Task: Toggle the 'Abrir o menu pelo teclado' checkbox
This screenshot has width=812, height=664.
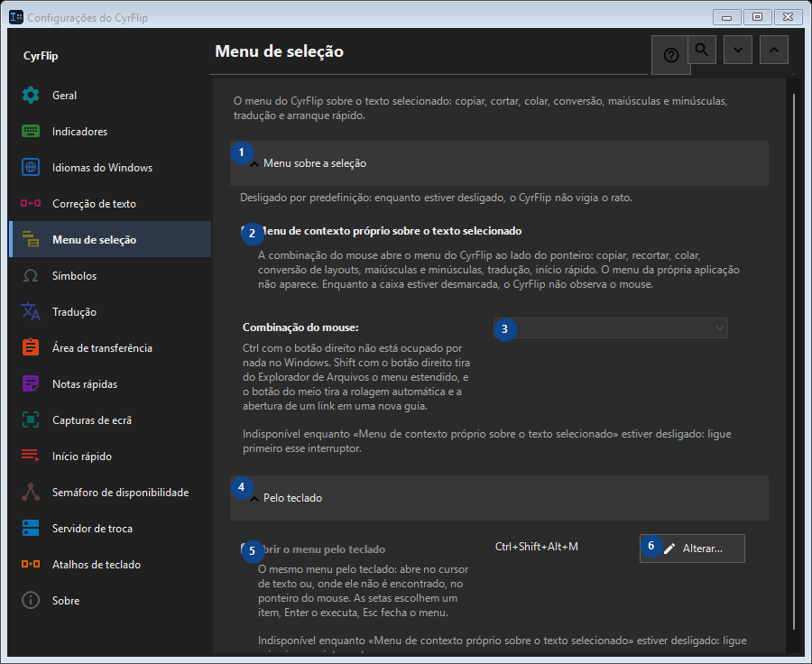Action: coord(247,549)
